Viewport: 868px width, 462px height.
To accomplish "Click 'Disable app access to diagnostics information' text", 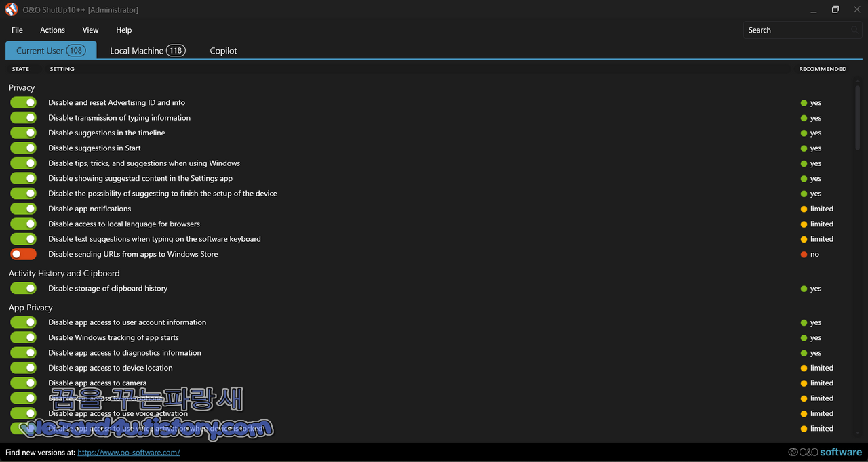I will [x=125, y=352].
